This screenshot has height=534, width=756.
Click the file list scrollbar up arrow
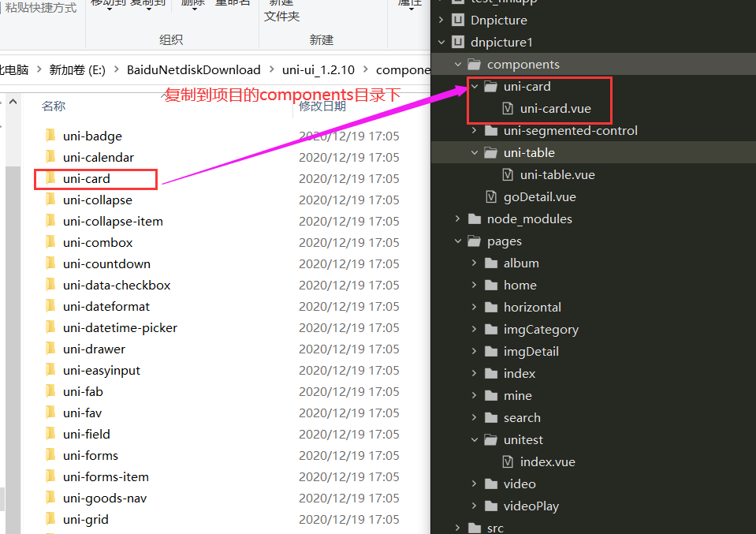(13, 101)
